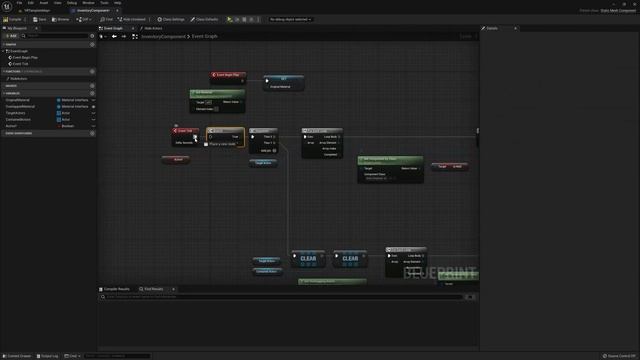Open Find in blueprint

click(x=106, y=19)
